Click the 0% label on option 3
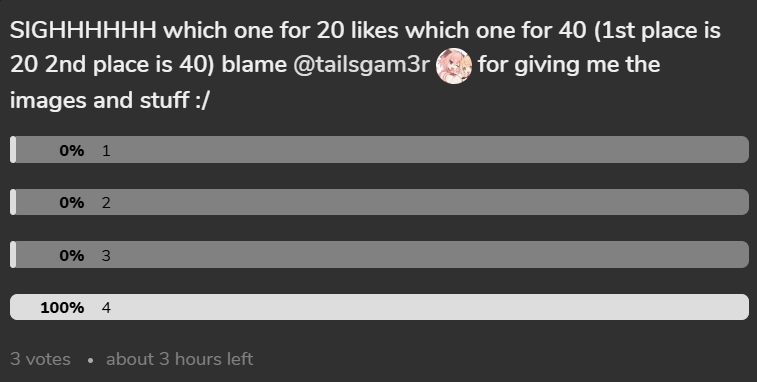The image size is (757, 382). pos(71,255)
